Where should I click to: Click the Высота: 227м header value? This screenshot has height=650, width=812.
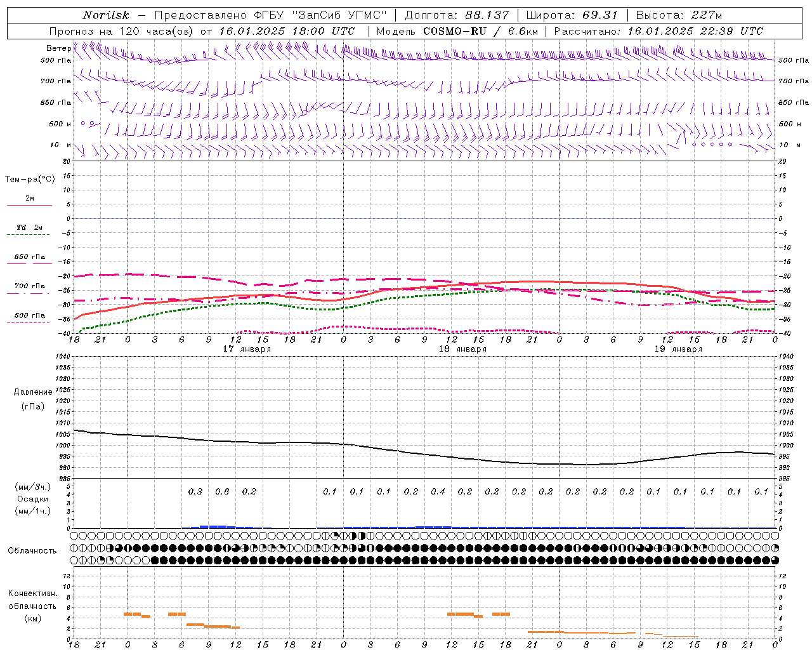tap(679, 15)
